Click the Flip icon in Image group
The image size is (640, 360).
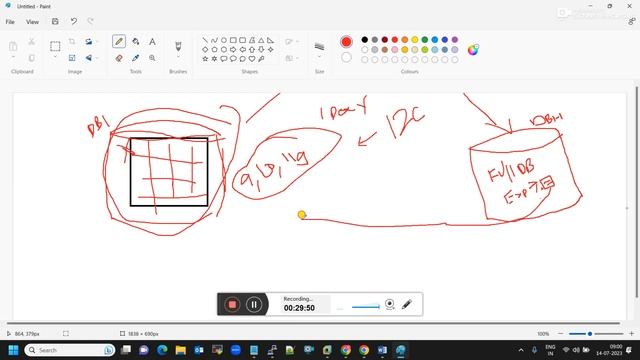click(89, 58)
